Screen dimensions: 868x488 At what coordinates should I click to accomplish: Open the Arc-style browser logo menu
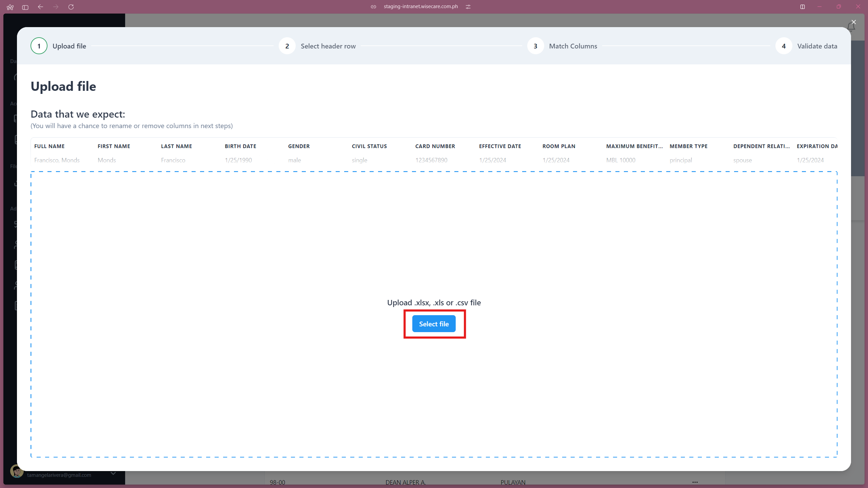pos(10,7)
